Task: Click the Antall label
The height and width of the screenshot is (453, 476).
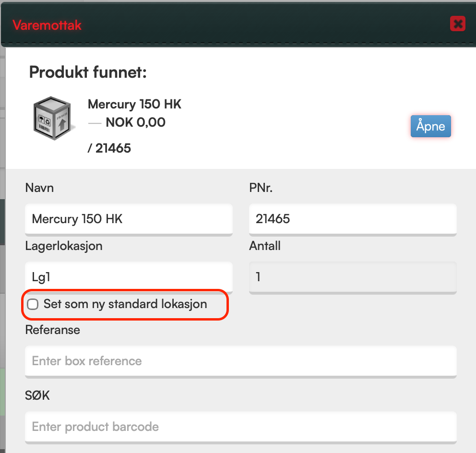Action: (265, 246)
